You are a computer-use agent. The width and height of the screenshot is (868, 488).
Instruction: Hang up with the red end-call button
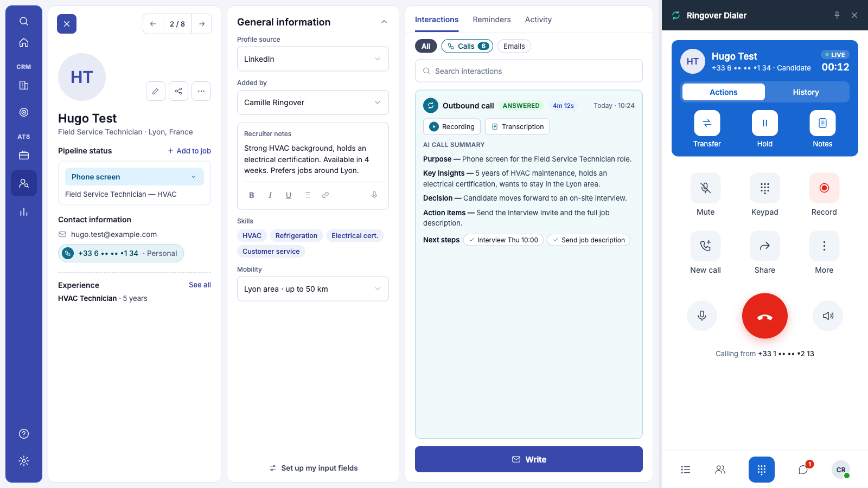coord(764,316)
